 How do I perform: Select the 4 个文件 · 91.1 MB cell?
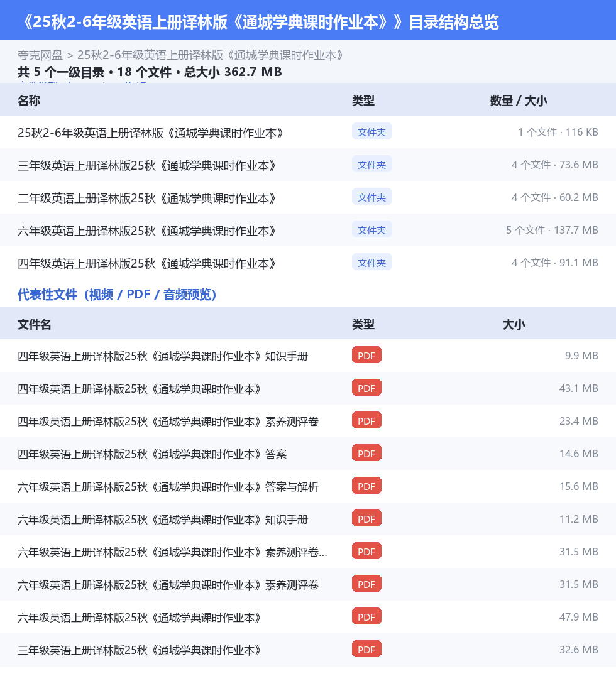pos(554,263)
